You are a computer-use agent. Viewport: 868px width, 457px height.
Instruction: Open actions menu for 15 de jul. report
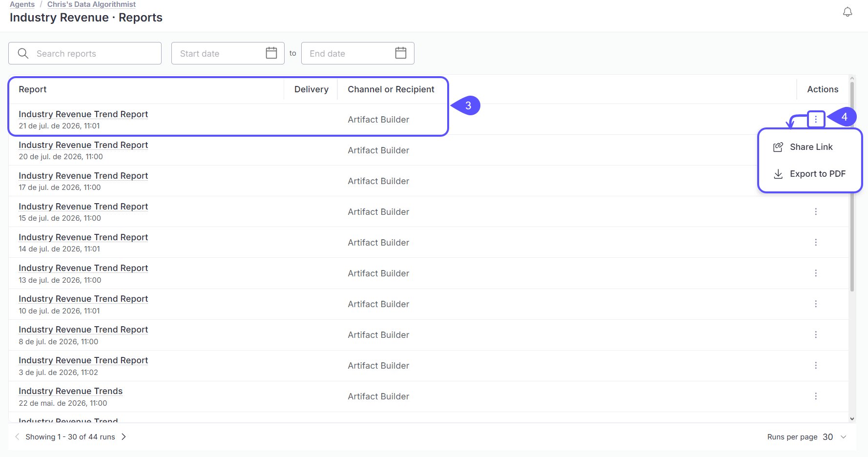[816, 211]
